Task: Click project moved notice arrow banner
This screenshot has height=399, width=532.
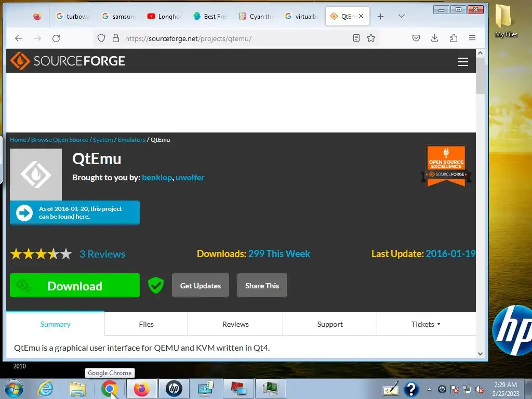Action: point(75,212)
